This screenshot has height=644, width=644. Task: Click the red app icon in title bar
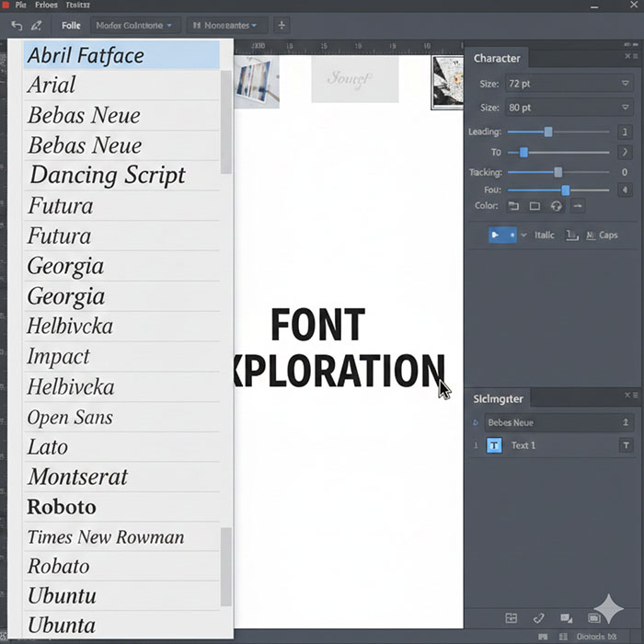click(x=6, y=5)
